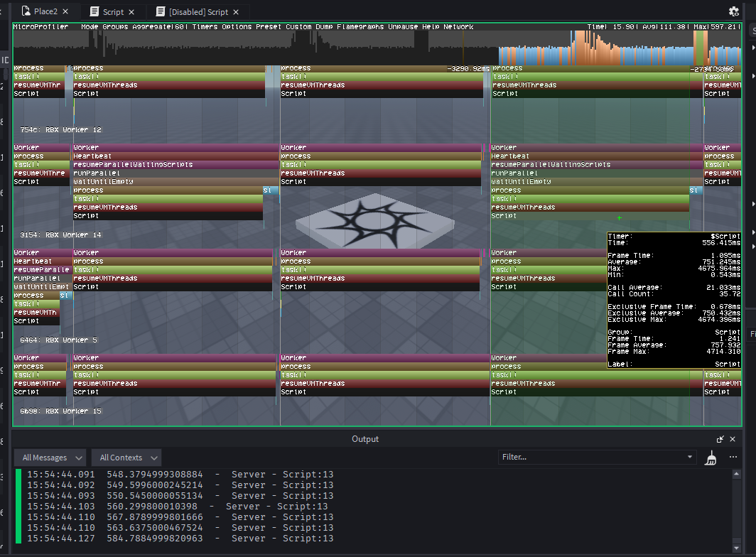Click the file icon on the Place2 tab
The image size is (756, 557).
[x=24, y=11]
